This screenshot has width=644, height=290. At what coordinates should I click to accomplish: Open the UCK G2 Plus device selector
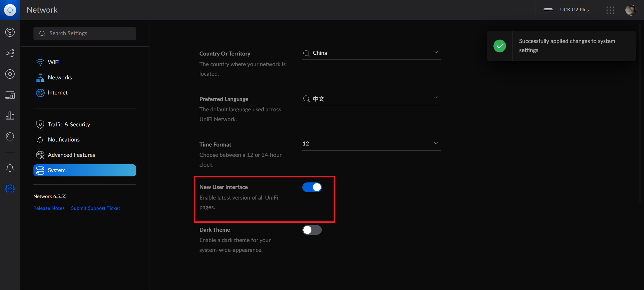[x=565, y=10]
